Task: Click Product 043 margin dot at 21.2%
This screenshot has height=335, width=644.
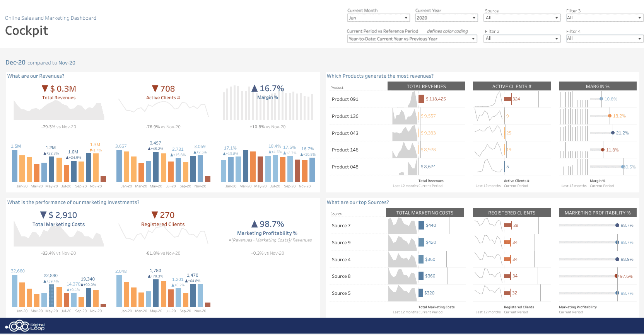Action: [613, 133]
